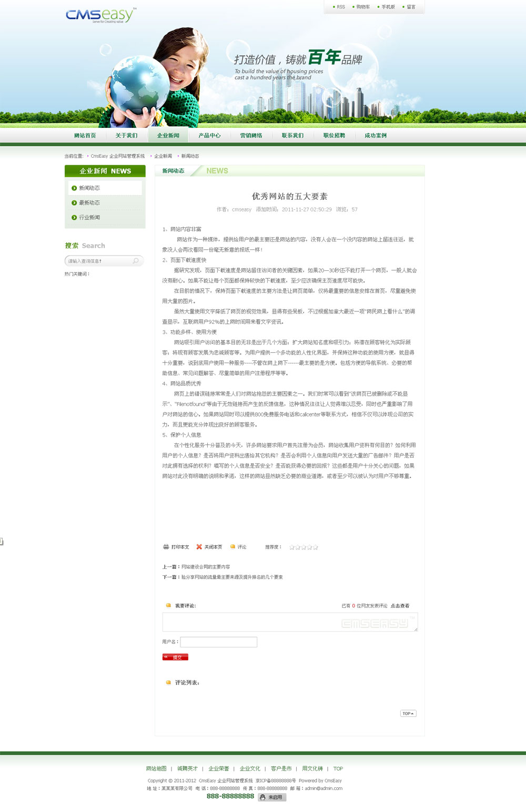The width and height of the screenshot is (526, 812).
Task: Open the 新闻动态 sidebar category
Action: pyautogui.click(x=89, y=188)
